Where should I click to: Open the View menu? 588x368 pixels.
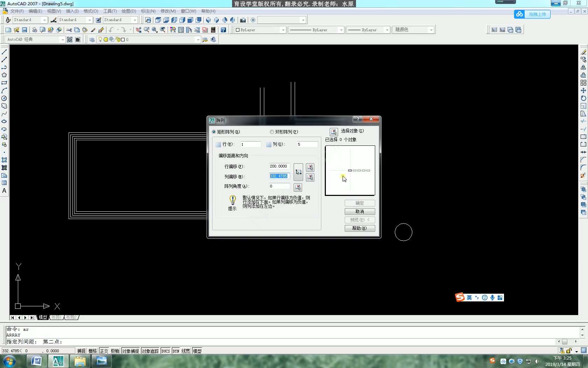[x=54, y=11]
